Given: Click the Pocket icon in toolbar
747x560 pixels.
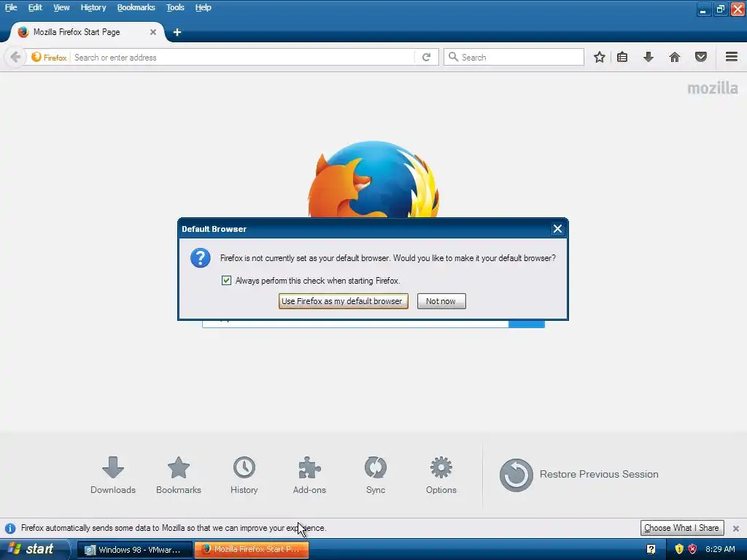Looking at the screenshot, I should [x=701, y=57].
